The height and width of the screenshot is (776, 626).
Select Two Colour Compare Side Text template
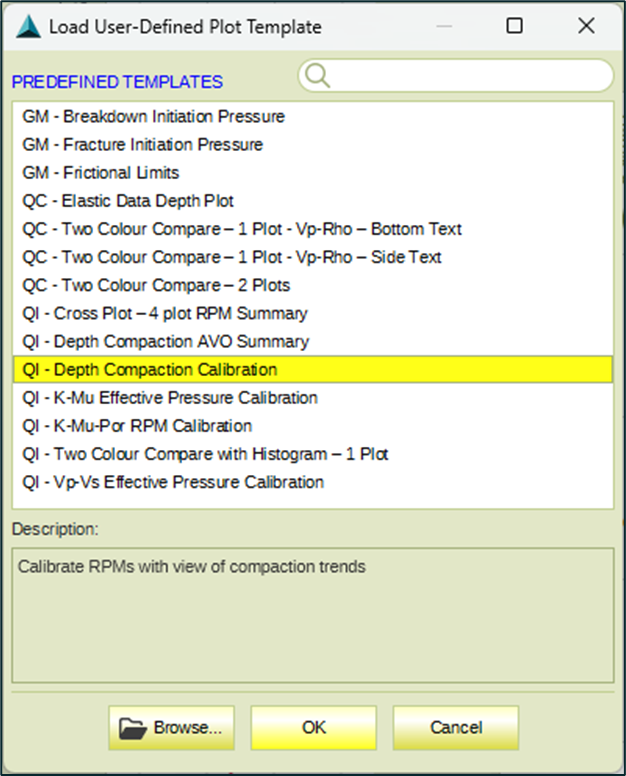pyautogui.click(x=313, y=257)
